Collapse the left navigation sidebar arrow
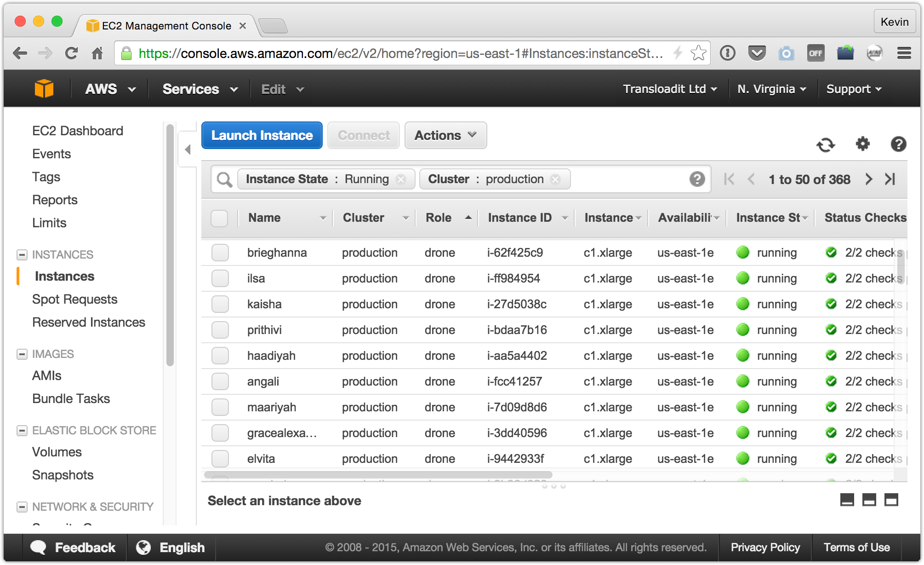924x565 pixels. pyautogui.click(x=188, y=150)
